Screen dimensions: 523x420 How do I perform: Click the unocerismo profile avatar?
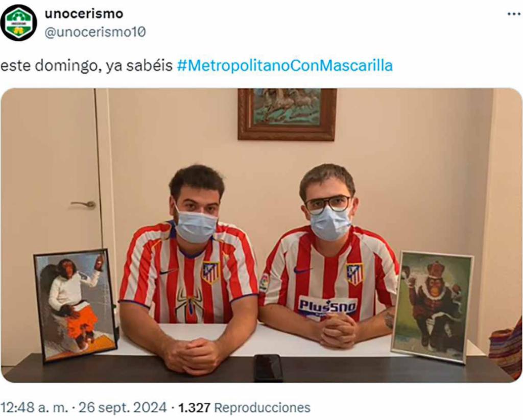(x=19, y=22)
